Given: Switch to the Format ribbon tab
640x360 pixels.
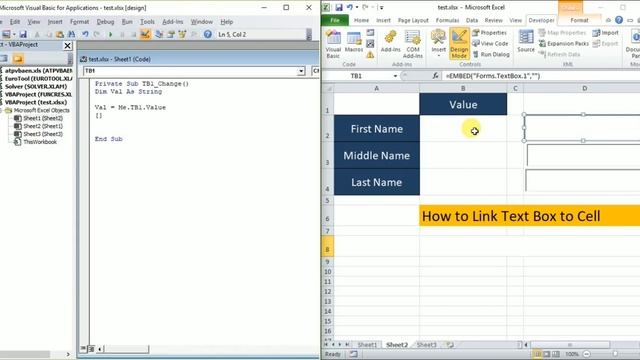Looking at the screenshot, I should (x=579, y=20).
